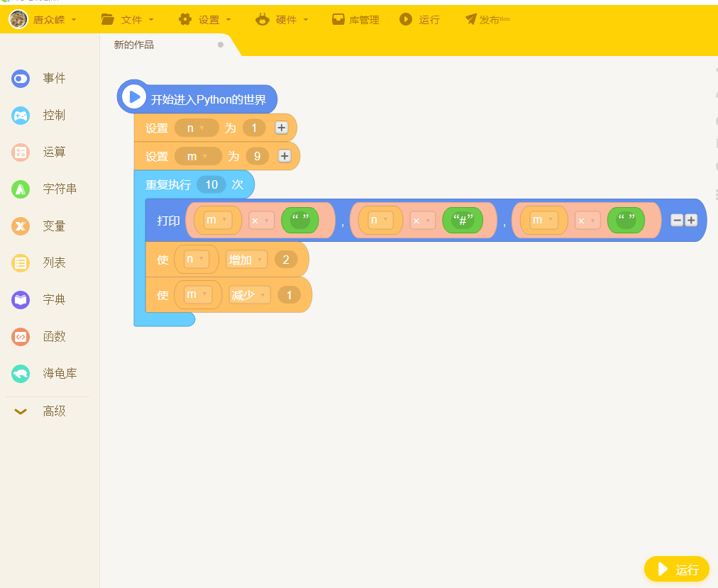
Task: Open 增加 operation dropdown
Action: (247, 260)
